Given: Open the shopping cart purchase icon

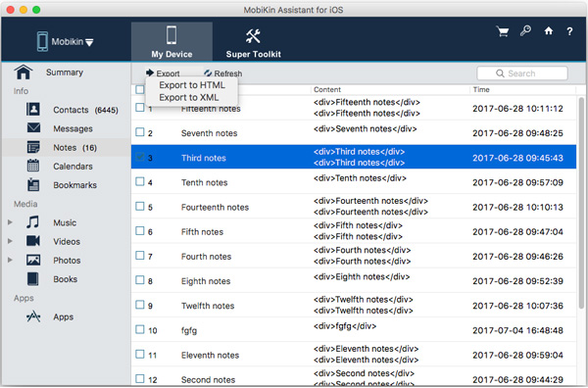Looking at the screenshot, I should coord(503,31).
